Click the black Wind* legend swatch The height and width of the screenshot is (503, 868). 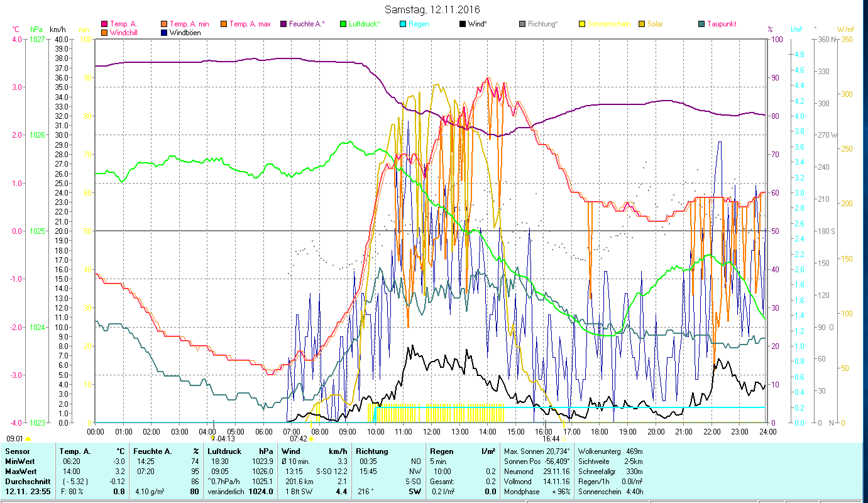(463, 25)
